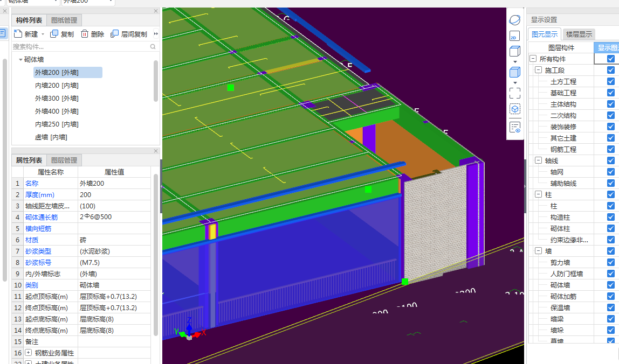This screenshot has height=364, width=619.
Task: Click the 层间复制 button
Action: pyautogui.click(x=129, y=34)
